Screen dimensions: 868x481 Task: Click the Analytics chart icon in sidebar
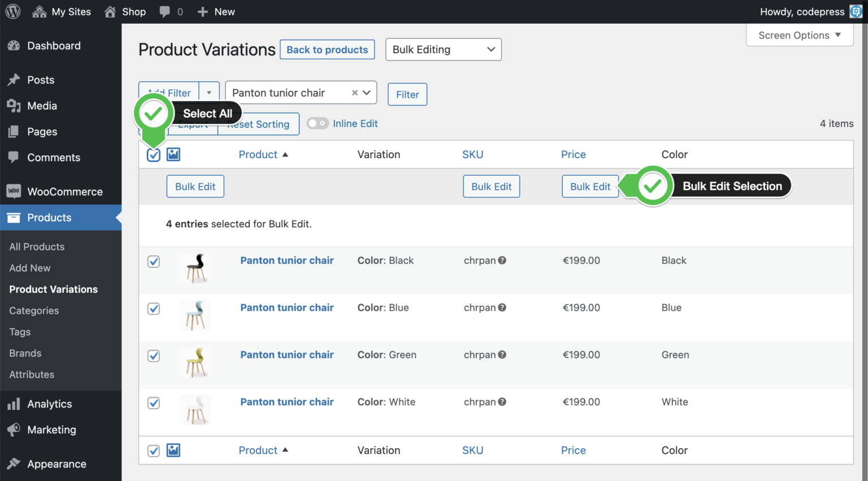(x=13, y=404)
